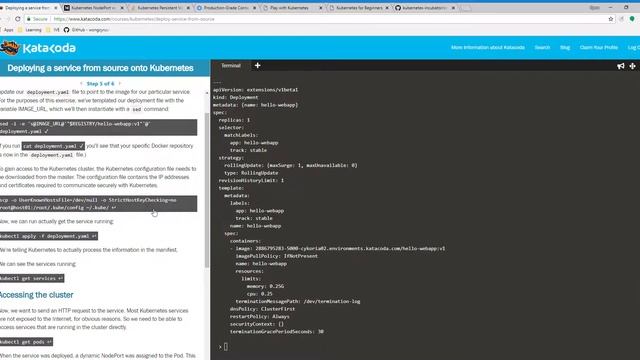Click 'type: RollingUpdate' line in terminal

(x=251, y=173)
